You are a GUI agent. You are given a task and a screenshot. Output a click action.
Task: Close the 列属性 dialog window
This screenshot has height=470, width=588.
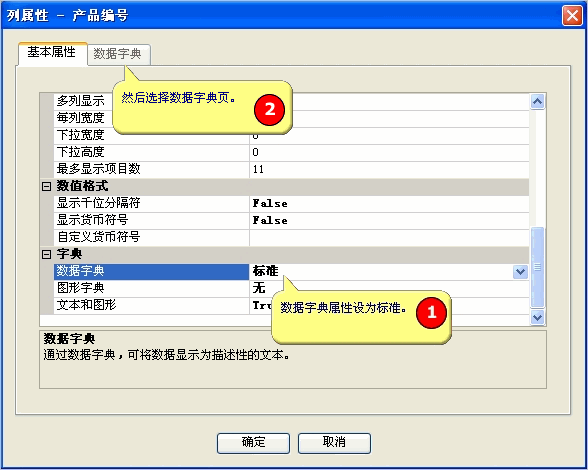[x=572, y=15]
